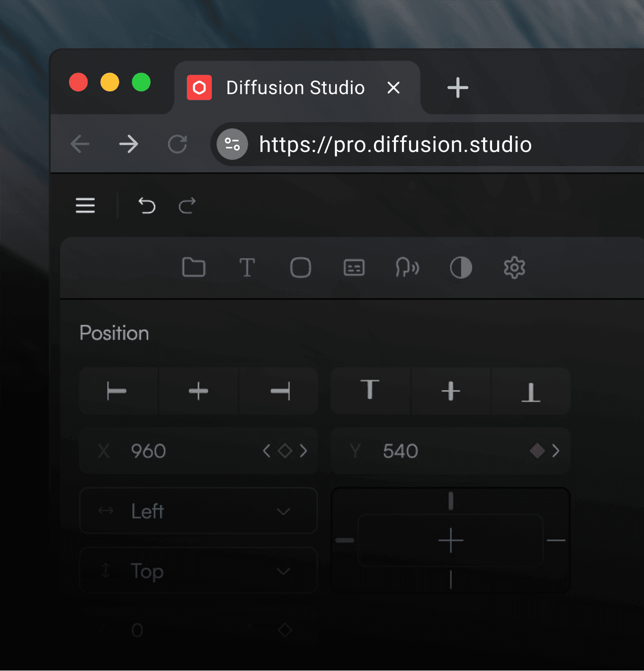
Task: Select bottom anchor marker in constraint box
Action: click(x=451, y=580)
